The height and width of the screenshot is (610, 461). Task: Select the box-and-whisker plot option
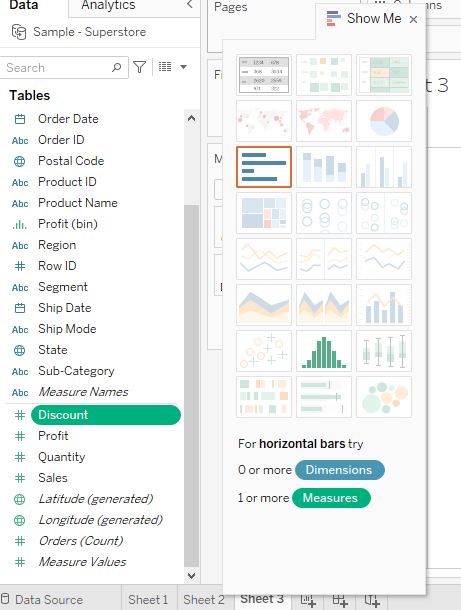tap(384, 351)
